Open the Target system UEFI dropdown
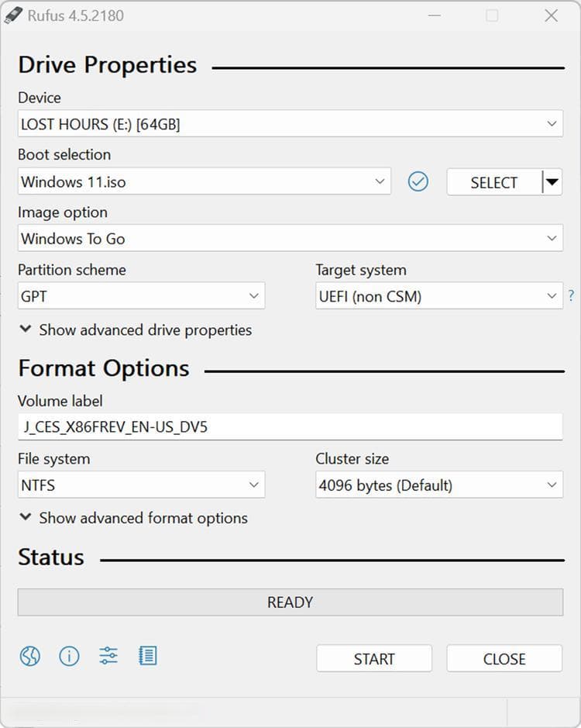 pos(439,295)
